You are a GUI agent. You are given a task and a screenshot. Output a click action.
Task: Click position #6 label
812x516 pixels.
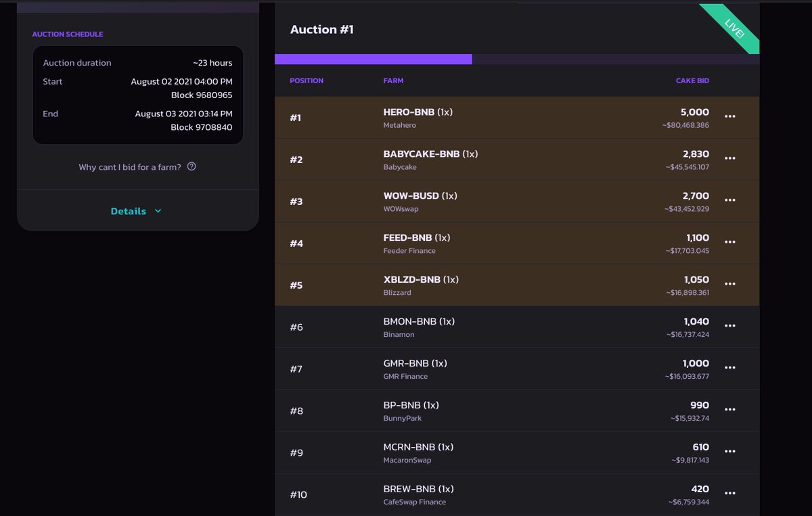[296, 327]
